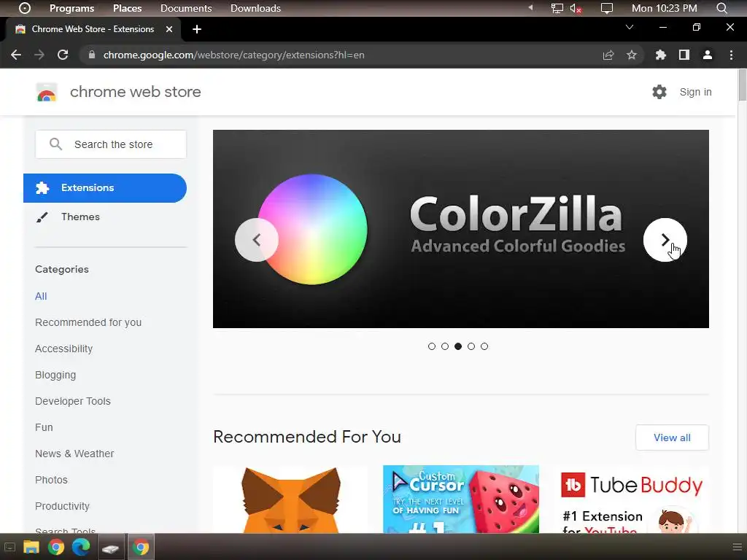Open the TubeBuddy extension card
Image resolution: width=747 pixels, height=560 pixels.
631,499
